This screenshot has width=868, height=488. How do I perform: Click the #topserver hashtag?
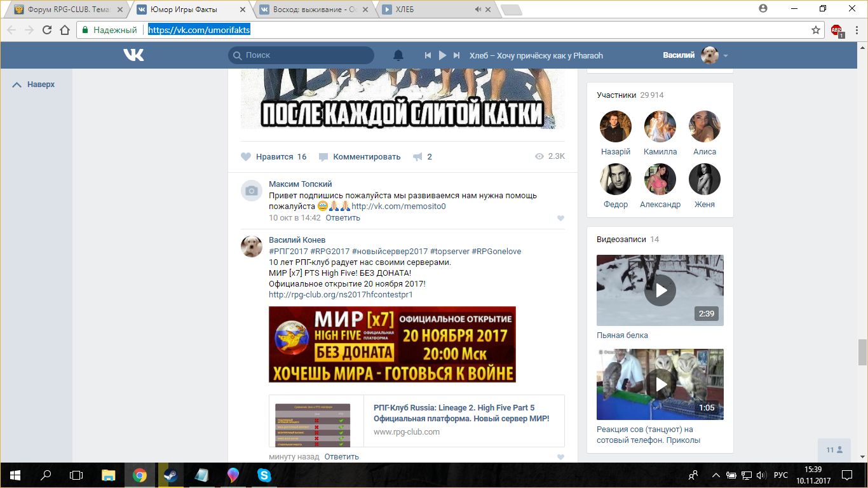point(449,251)
